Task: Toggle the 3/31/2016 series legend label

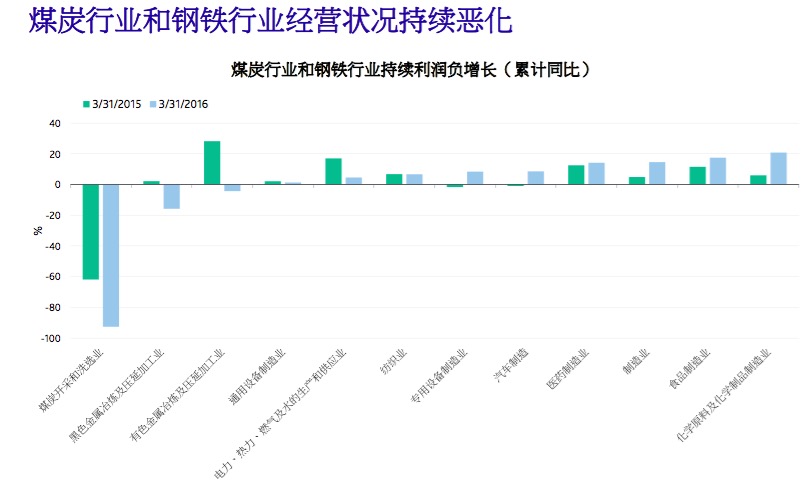Action: 183,103
